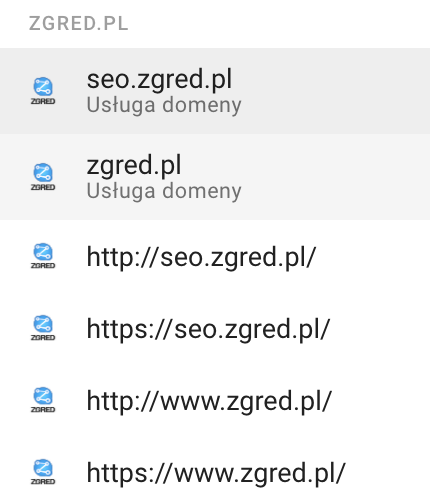Click the Zgred favicon next to https://www.zgred.pl/
Viewport: 430px width, 500px height.
43,472
